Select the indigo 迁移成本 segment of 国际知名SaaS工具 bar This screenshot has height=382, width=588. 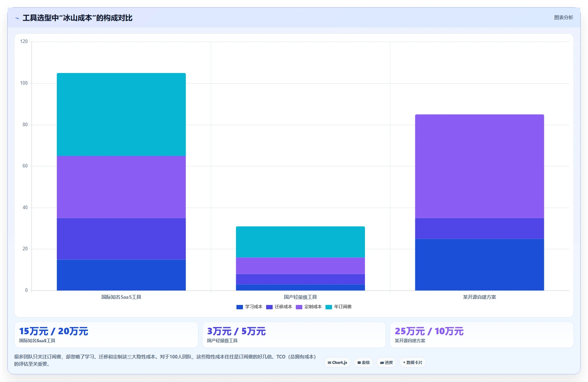(121, 239)
